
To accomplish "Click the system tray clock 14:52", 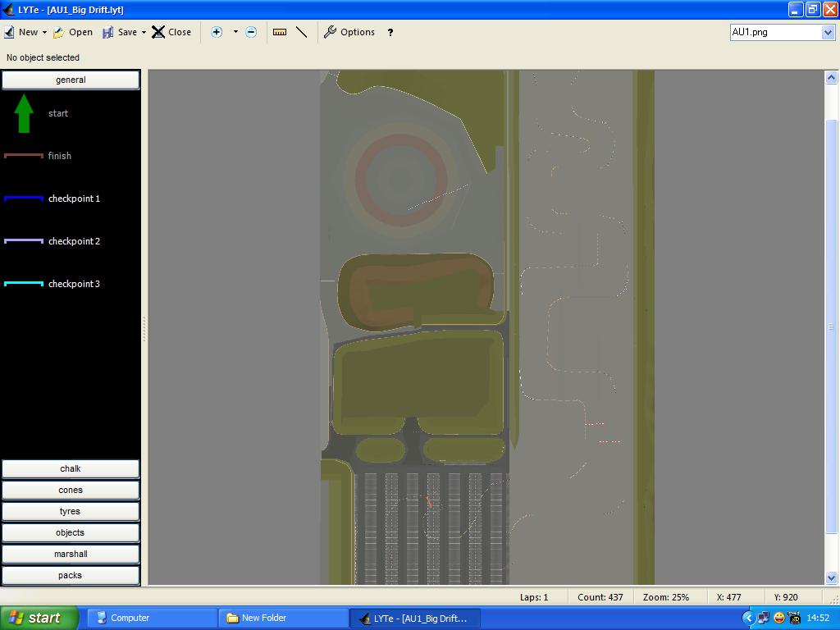I will pos(818,618).
